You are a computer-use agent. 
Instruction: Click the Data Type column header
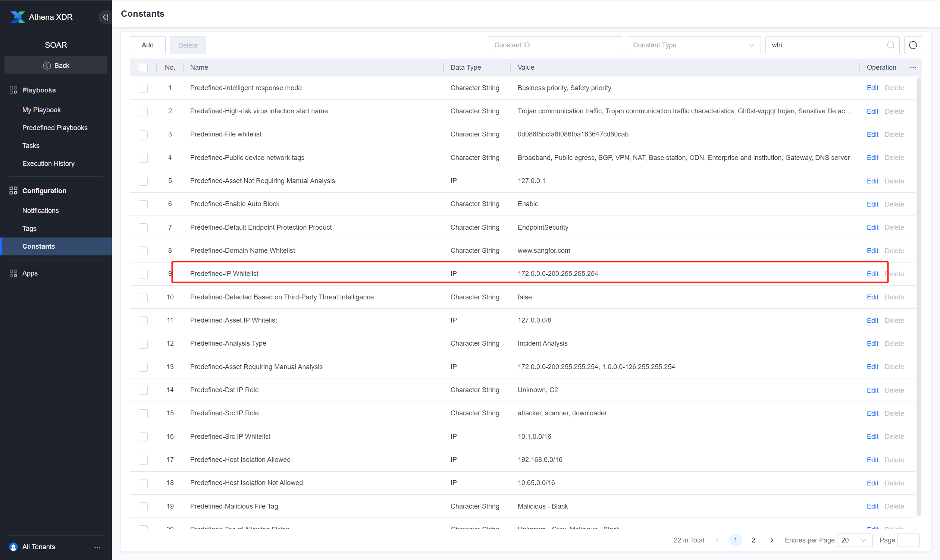coord(466,67)
